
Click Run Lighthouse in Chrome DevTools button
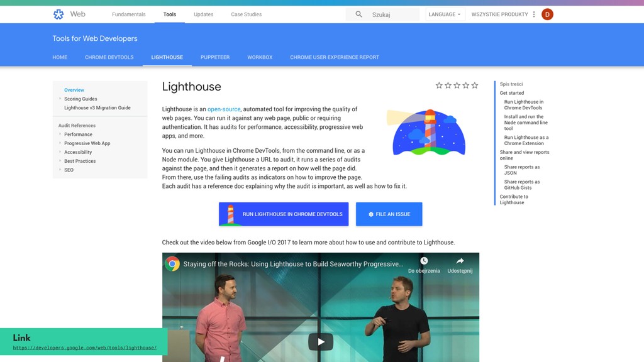click(x=284, y=214)
